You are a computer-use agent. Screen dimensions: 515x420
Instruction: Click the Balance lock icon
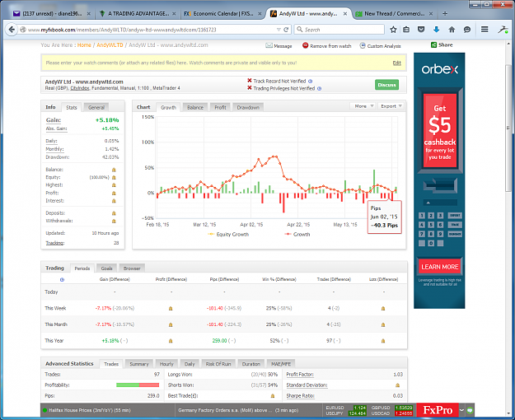click(114, 170)
